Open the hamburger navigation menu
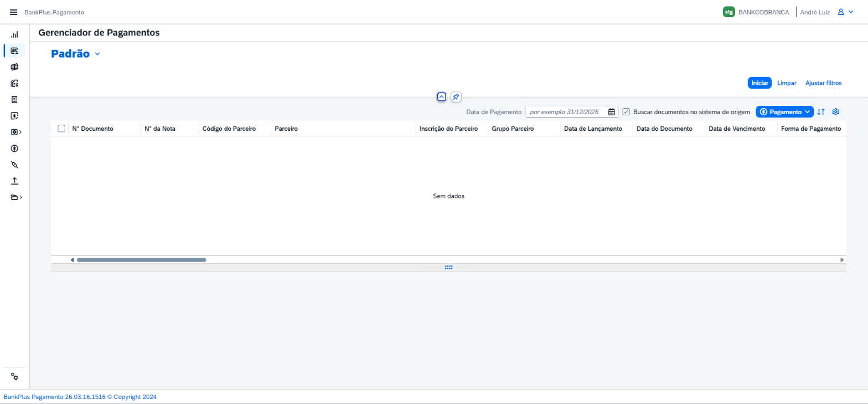This screenshot has width=868, height=404. [14, 12]
